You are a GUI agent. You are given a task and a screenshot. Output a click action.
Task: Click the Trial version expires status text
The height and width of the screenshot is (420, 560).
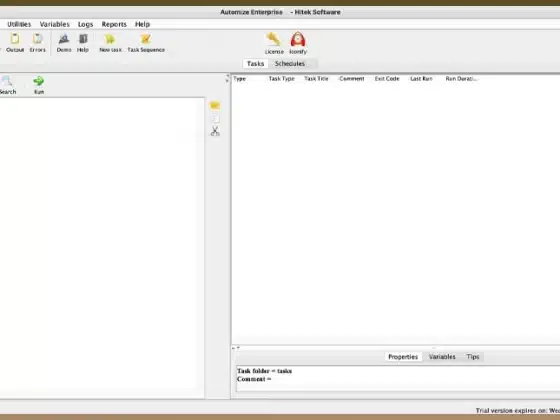(x=518, y=411)
